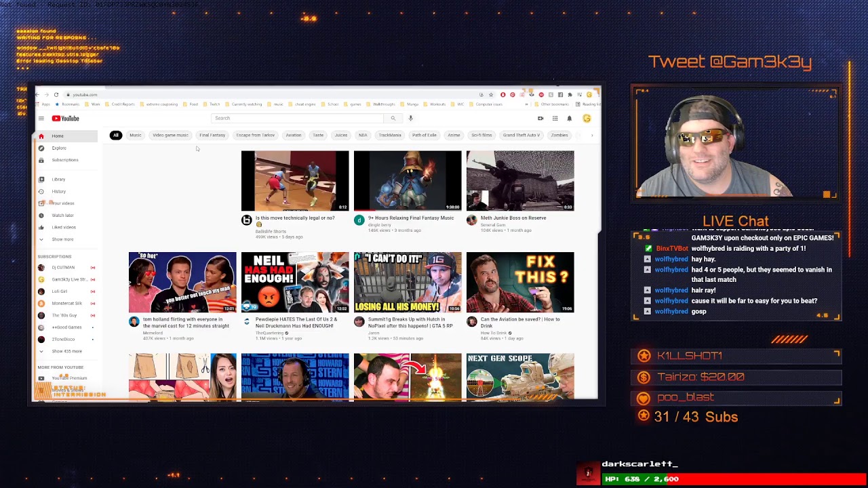This screenshot has width=868, height=488.
Task: Open Library in the sidebar
Action: click(67, 180)
